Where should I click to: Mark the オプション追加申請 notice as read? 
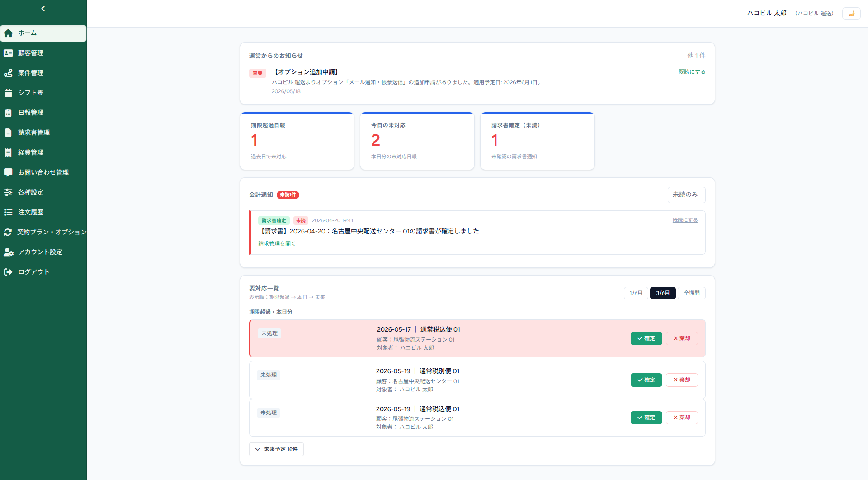click(692, 72)
